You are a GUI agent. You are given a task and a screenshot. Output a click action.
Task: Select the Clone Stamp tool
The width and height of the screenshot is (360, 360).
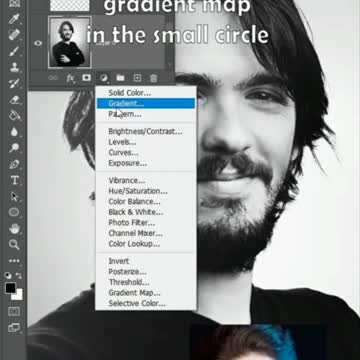[x=14, y=67]
